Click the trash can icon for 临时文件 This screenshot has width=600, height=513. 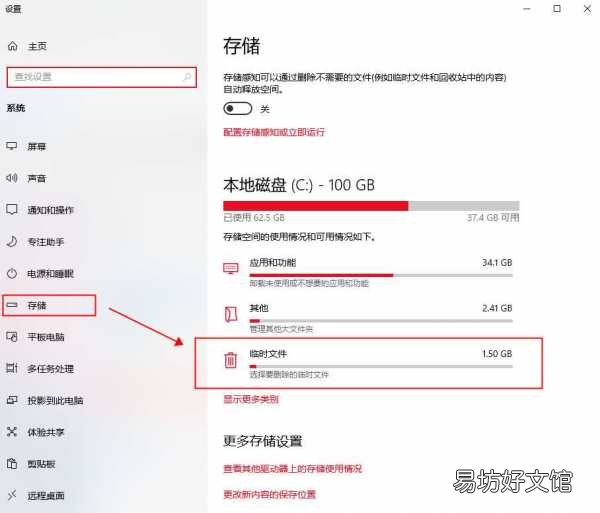[230, 360]
